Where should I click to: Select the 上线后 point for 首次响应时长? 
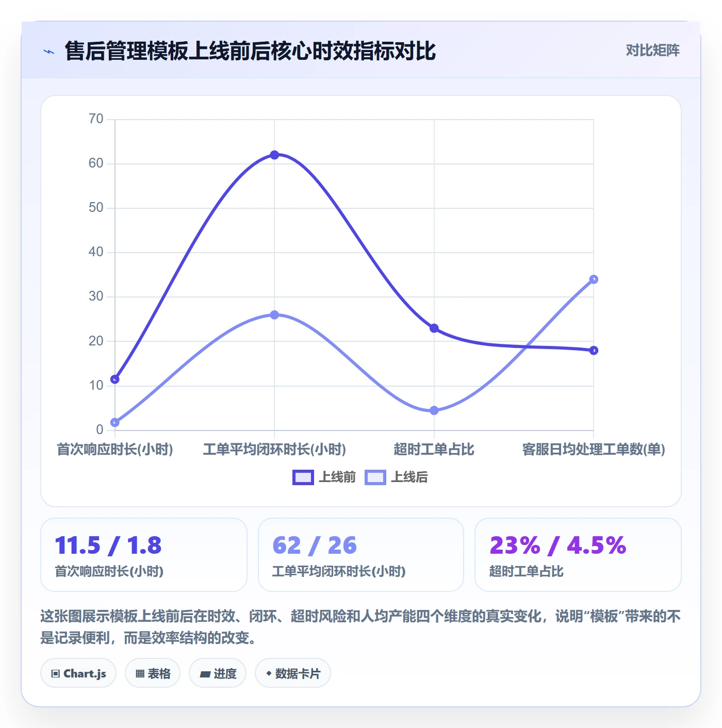point(115,422)
